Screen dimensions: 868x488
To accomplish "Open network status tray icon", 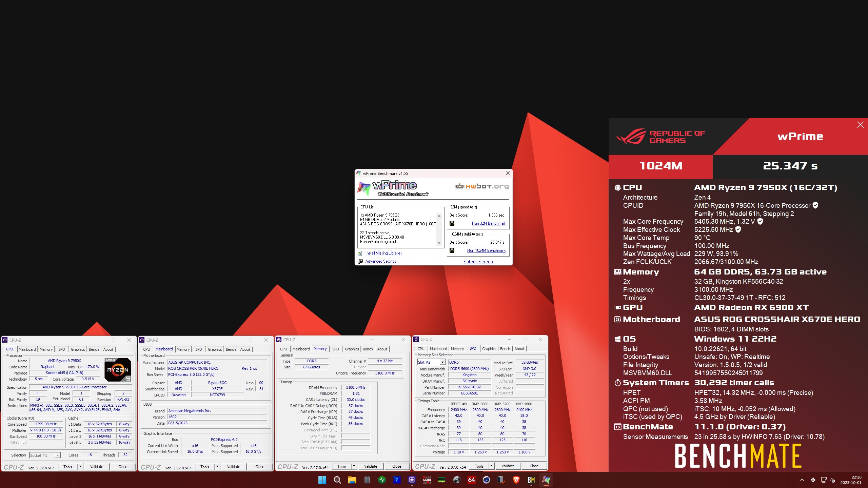I will pyautogui.click(x=824, y=480).
